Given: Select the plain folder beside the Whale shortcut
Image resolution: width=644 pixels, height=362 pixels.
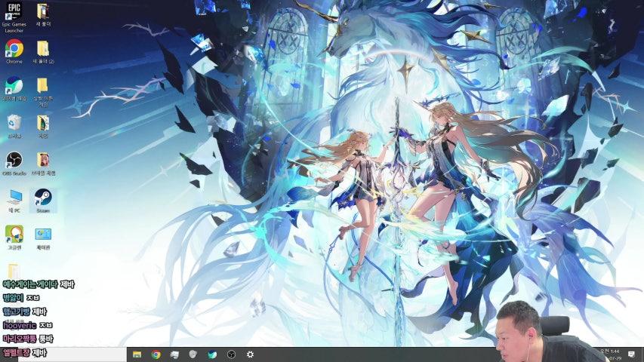Looking at the screenshot, I should pyautogui.click(x=43, y=92).
